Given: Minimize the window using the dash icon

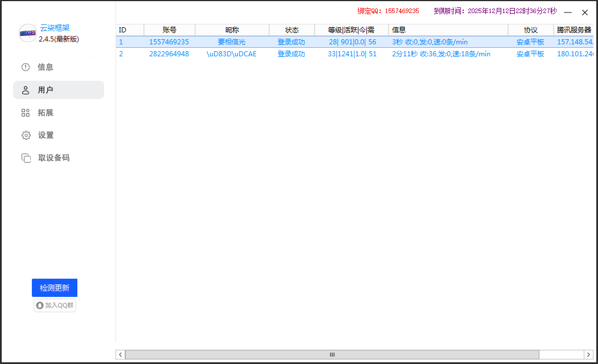Looking at the screenshot, I should pyautogui.click(x=567, y=12).
